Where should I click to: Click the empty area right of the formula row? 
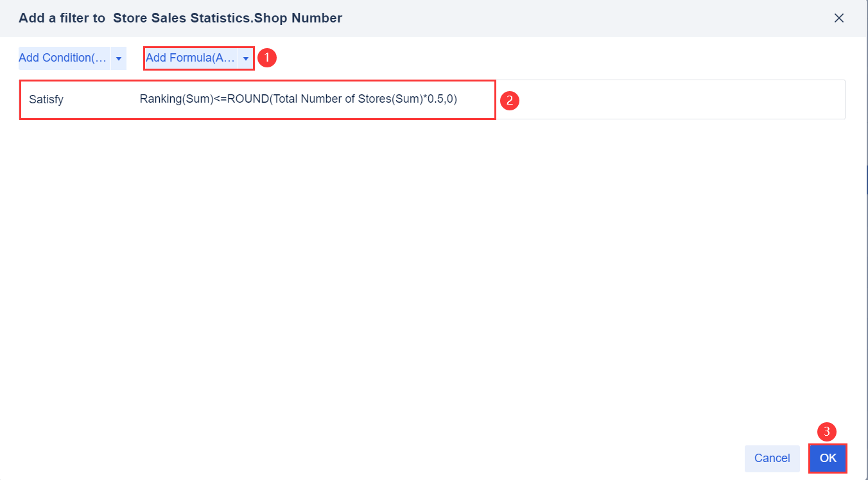tap(674, 99)
